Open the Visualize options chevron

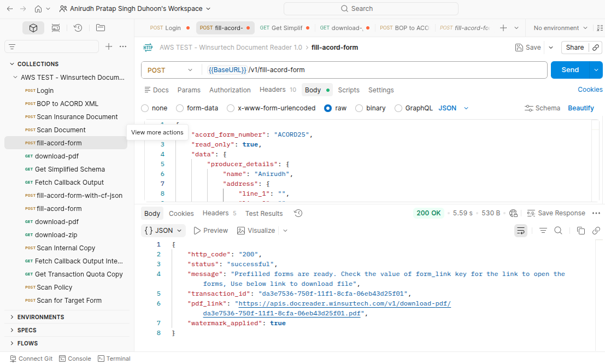coord(285,231)
